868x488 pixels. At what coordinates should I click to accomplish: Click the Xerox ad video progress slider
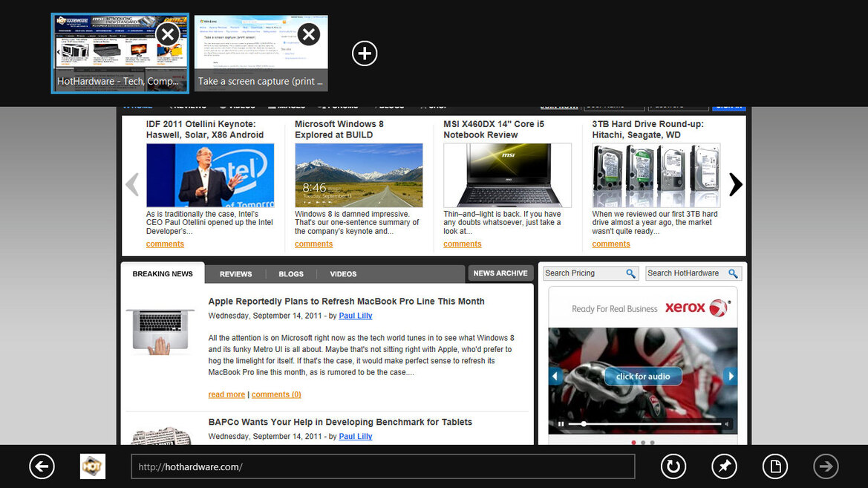(645, 424)
